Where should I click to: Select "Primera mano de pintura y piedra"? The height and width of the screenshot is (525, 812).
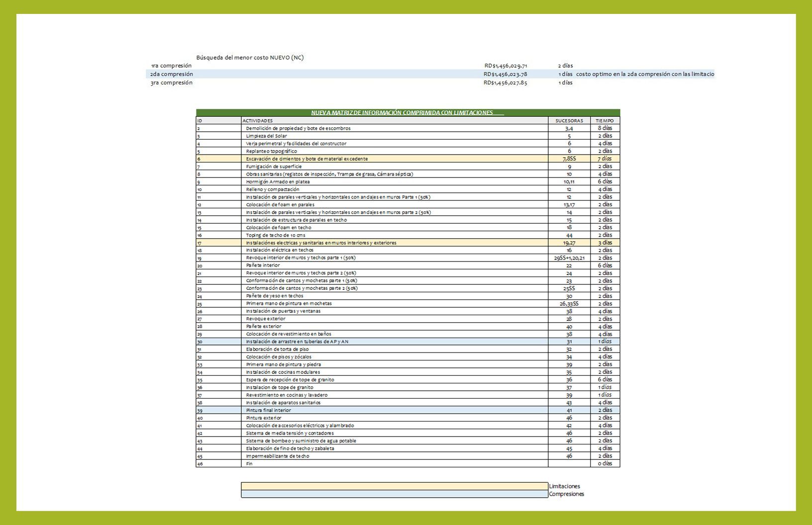coord(284,364)
